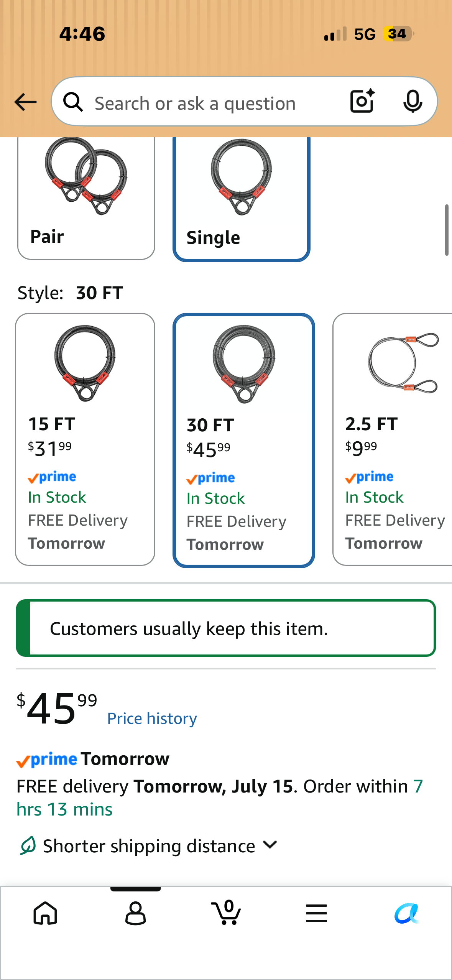Expand Shorter shipping distance details
452x980 pixels.
coord(149,845)
